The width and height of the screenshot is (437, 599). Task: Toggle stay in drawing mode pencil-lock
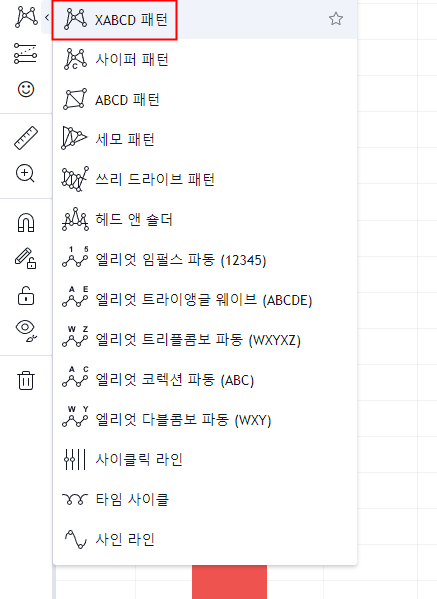point(26,259)
